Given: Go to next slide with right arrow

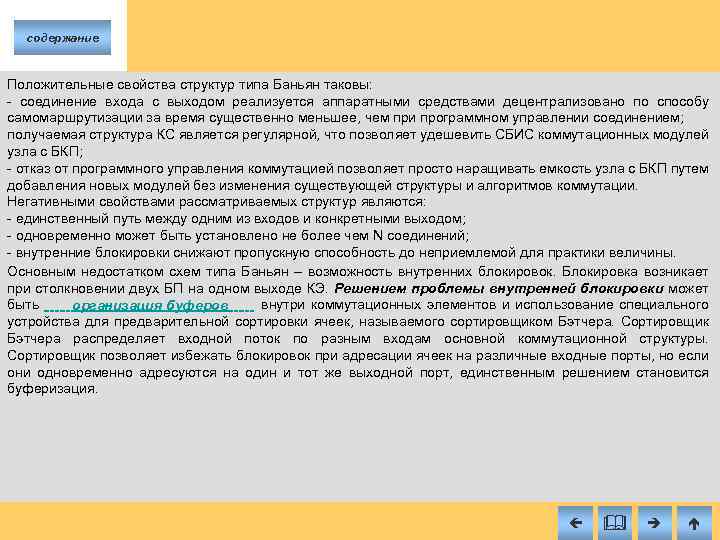Looking at the screenshot, I should [655, 523].
